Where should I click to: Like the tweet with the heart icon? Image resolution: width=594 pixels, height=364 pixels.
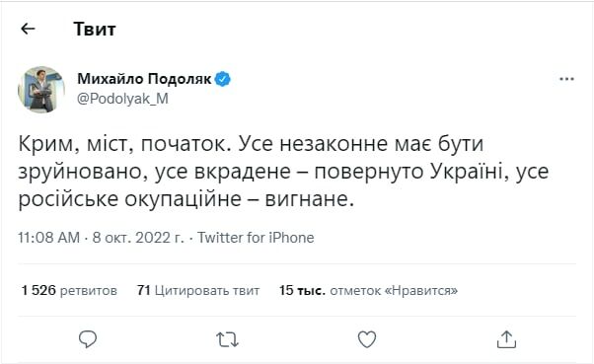pos(367,339)
